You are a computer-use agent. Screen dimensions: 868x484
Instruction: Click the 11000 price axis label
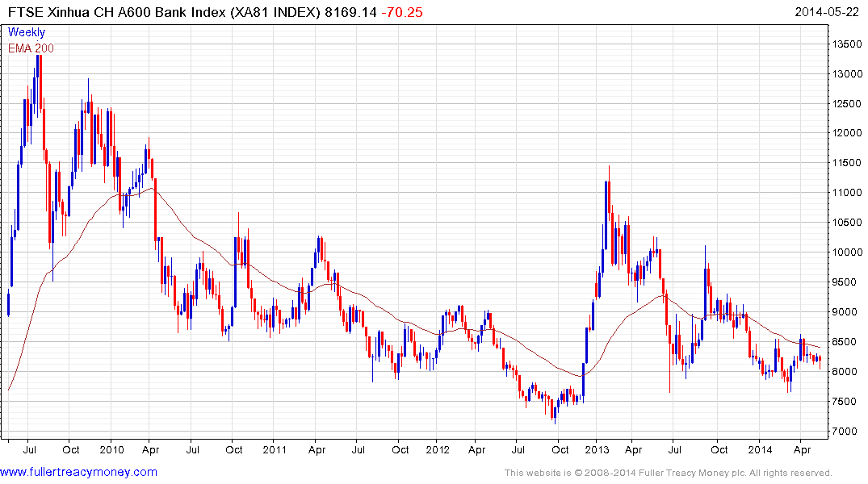tap(847, 193)
